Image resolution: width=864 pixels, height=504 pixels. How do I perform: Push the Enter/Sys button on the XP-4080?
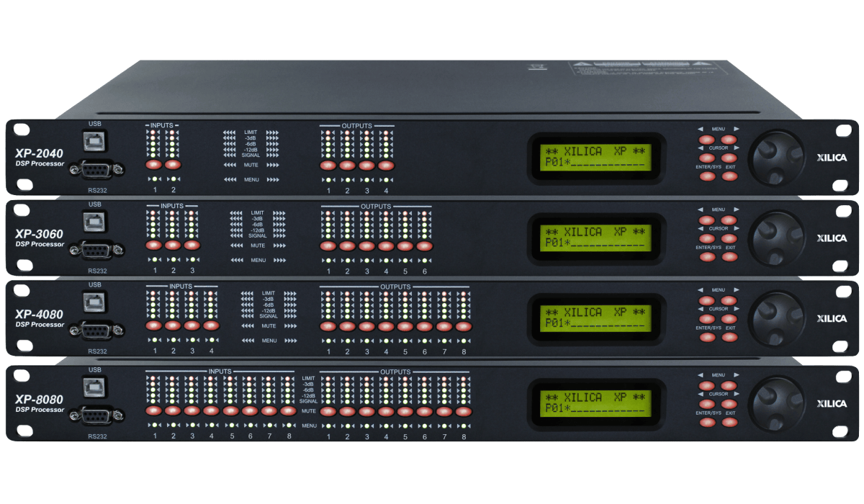(707, 337)
